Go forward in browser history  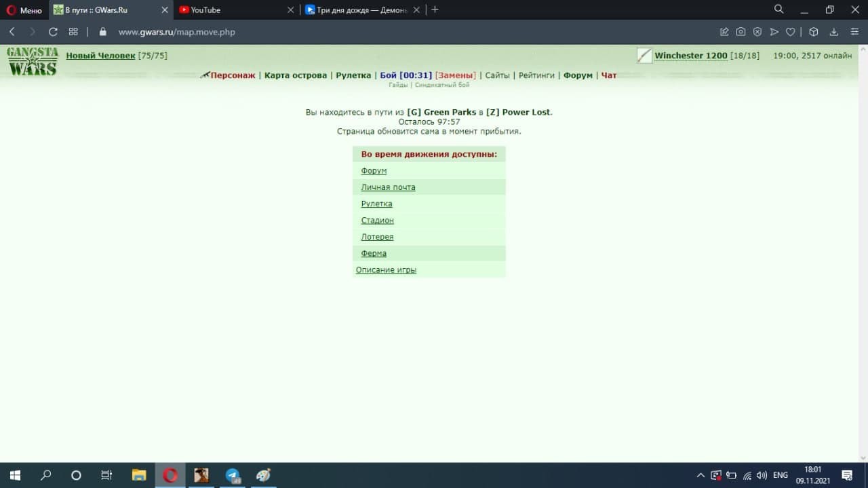[x=32, y=32]
